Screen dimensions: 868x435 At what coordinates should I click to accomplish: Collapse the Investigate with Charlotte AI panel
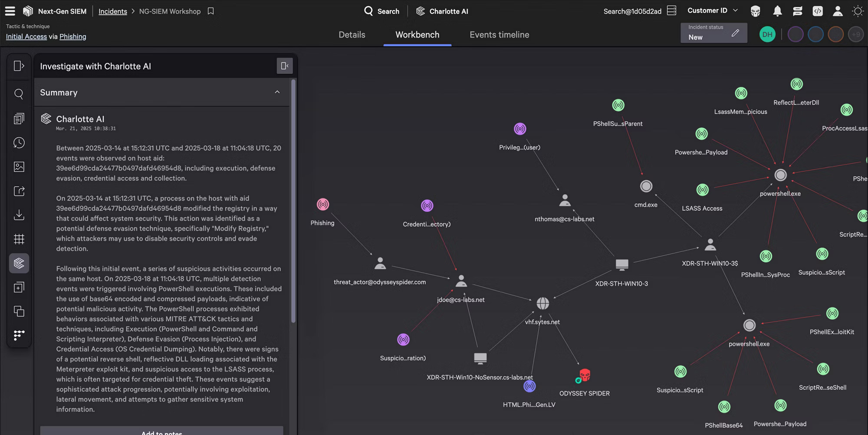pyautogui.click(x=285, y=66)
